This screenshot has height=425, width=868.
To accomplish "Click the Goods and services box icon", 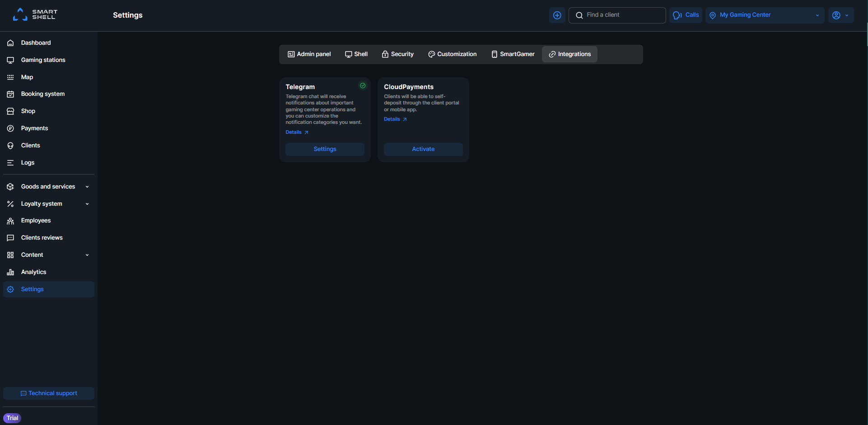I will click(x=10, y=187).
